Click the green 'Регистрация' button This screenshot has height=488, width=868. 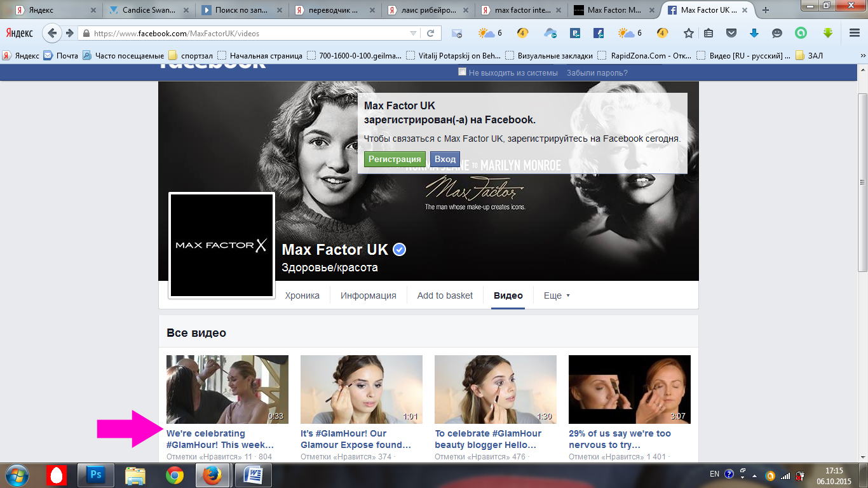point(395,159)
